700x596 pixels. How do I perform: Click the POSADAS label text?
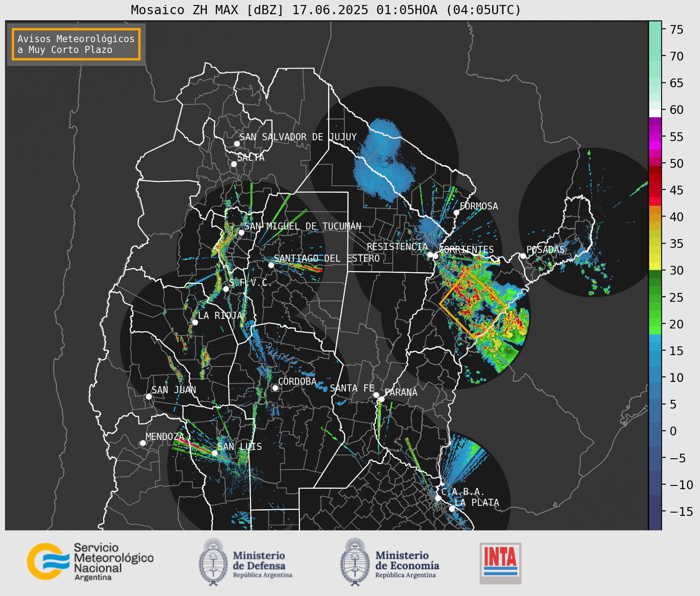(x=545, y=250)
